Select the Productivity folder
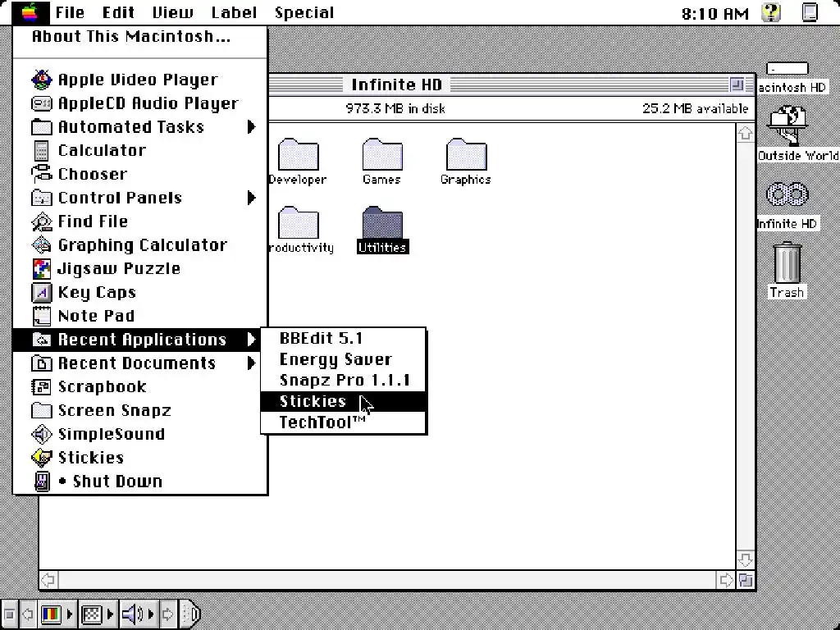 pyautogui.click(x=299, y=230)
